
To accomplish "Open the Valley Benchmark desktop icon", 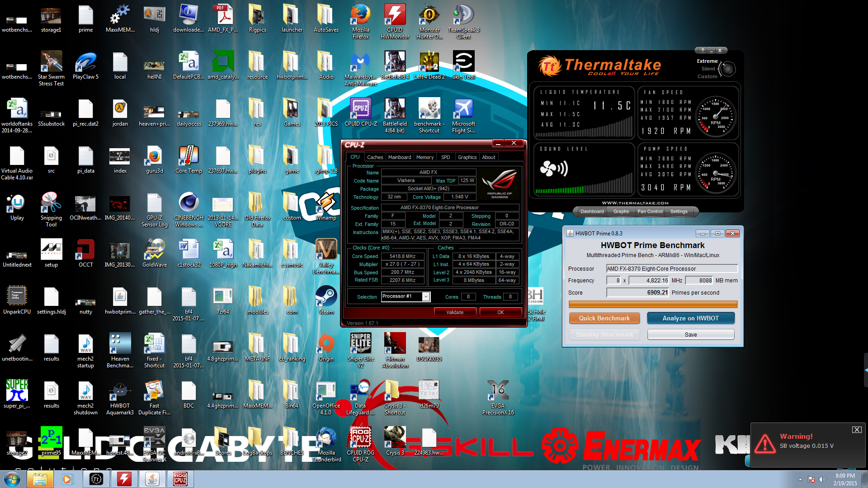I will (x=326, y=256).
